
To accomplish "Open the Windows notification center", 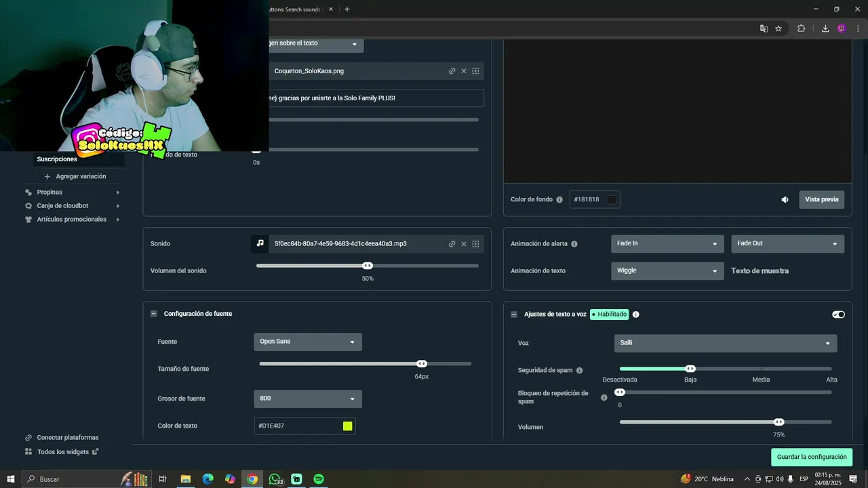I will (853, 479).
